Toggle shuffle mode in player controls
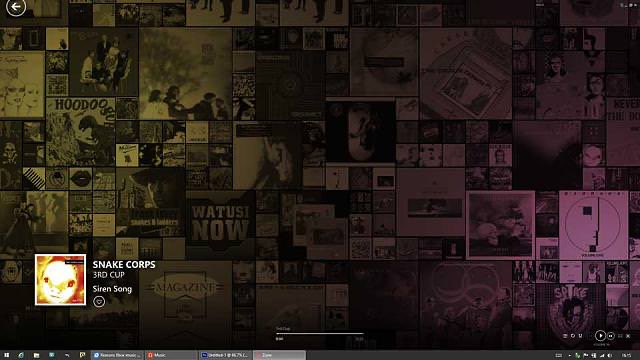The height and width of the screenshot is (360, 640). 580,336
